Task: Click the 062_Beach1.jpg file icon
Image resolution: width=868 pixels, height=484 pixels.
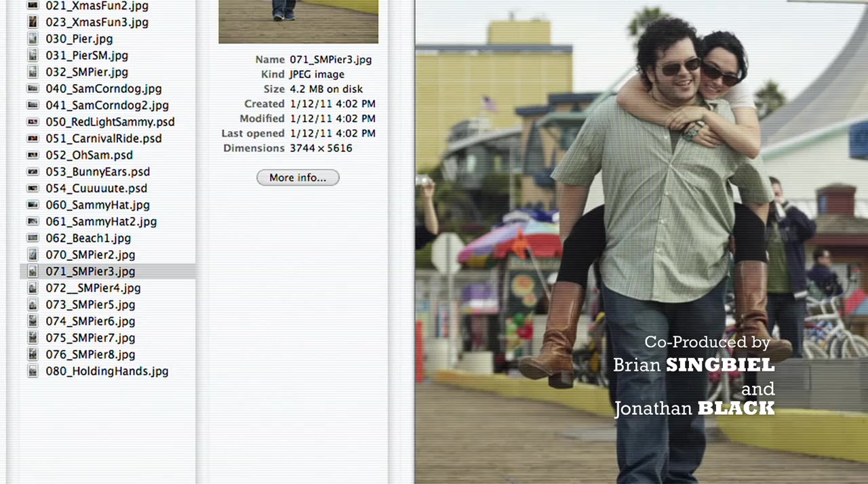Action: coord(32,238)
